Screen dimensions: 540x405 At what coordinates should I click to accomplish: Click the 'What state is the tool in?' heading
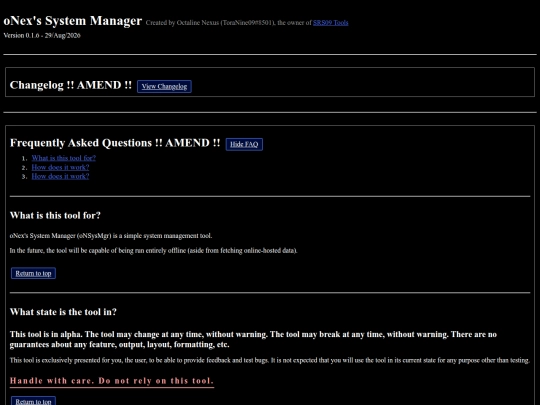coord(63,312)
